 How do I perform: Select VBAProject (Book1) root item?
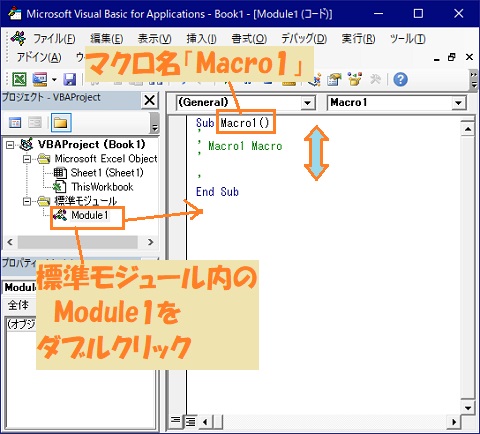point(92,144)
